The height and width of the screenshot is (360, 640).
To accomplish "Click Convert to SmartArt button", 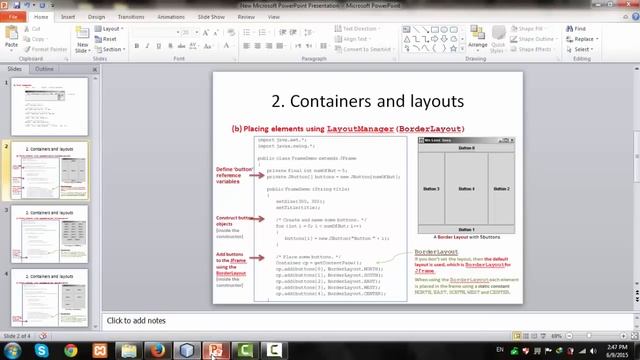I will tap(363, 49).
